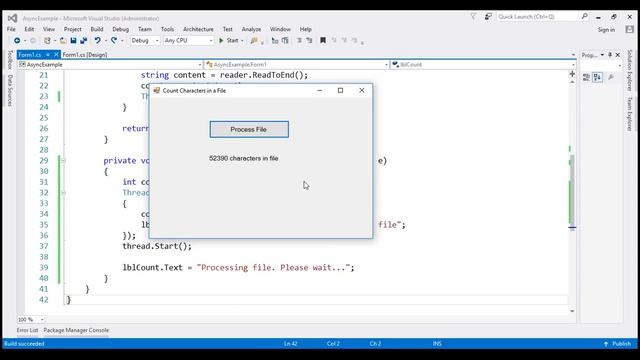Click the Open File toolbar icon
Screen dimensions: 640x360
click(63, 40)
